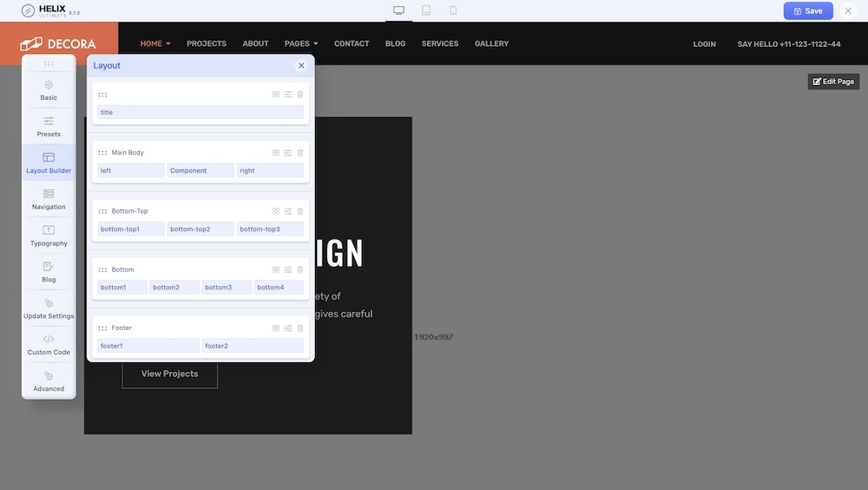868x490 pixels.
Task: Select the left column in Main Body
Action: [x=131, y=171]
